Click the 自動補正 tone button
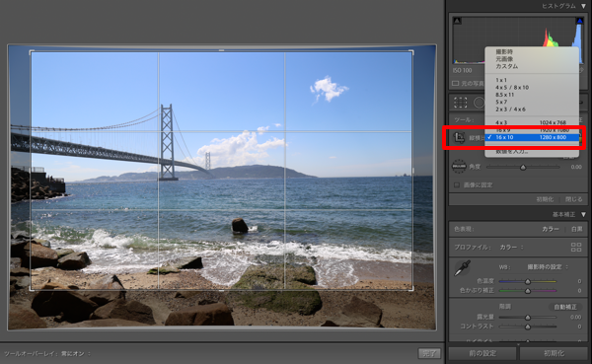The width and height of the screenshot is (592, 364). 564,307
